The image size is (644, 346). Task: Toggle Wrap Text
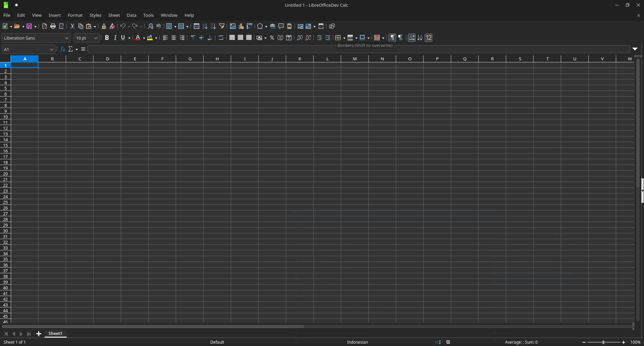coord(221,38)
